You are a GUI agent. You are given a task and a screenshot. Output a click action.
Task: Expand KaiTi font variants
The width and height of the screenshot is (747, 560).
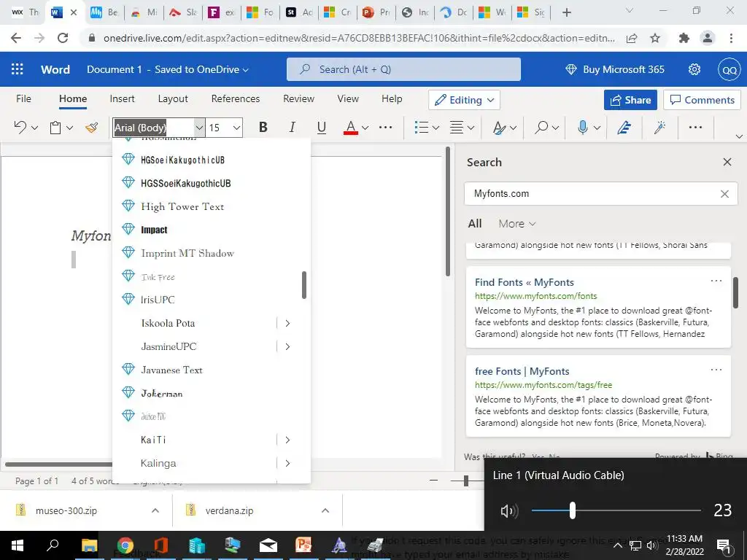coord(287,440)
